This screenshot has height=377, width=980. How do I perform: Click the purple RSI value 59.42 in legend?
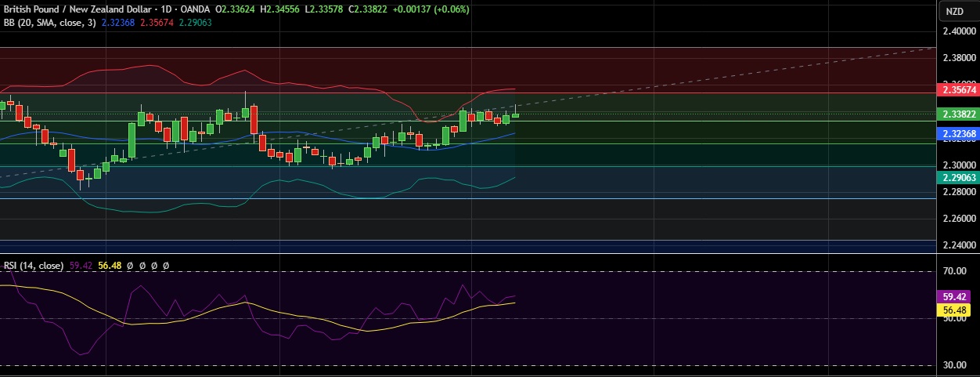[81, 266]
